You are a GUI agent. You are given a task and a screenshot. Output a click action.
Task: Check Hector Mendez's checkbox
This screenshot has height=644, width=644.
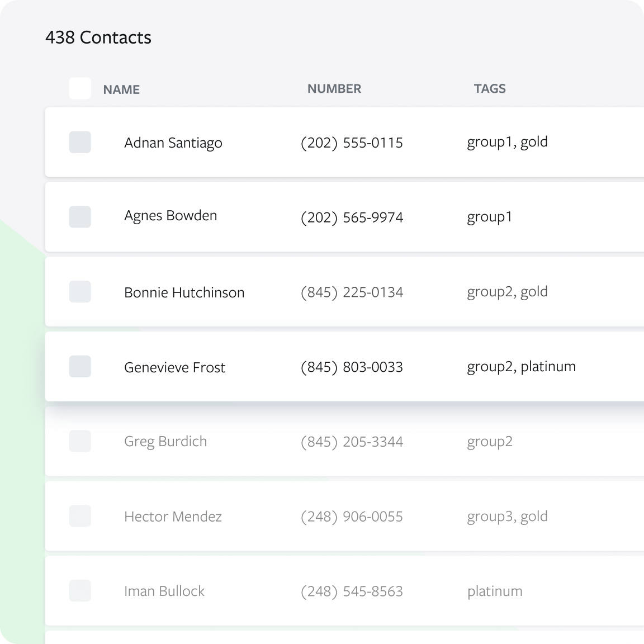coord(79,516)
